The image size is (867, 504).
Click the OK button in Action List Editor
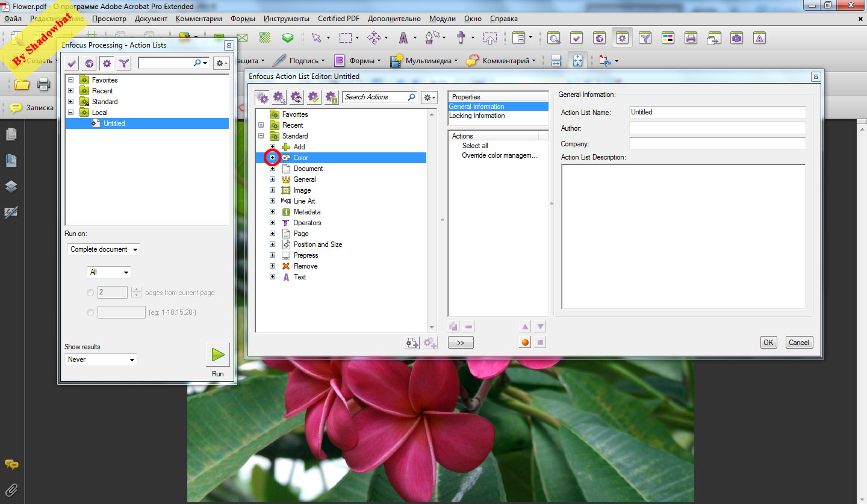pos(768,342)
